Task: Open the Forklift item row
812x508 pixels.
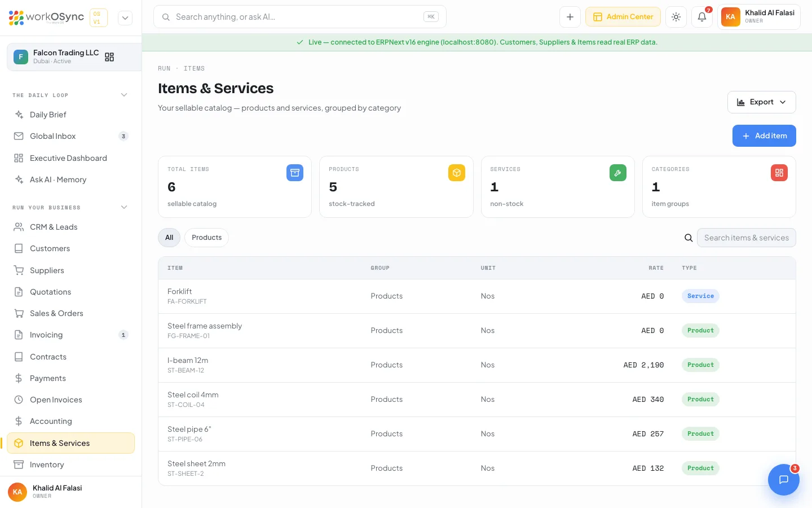Action: (x=477, y=296)
